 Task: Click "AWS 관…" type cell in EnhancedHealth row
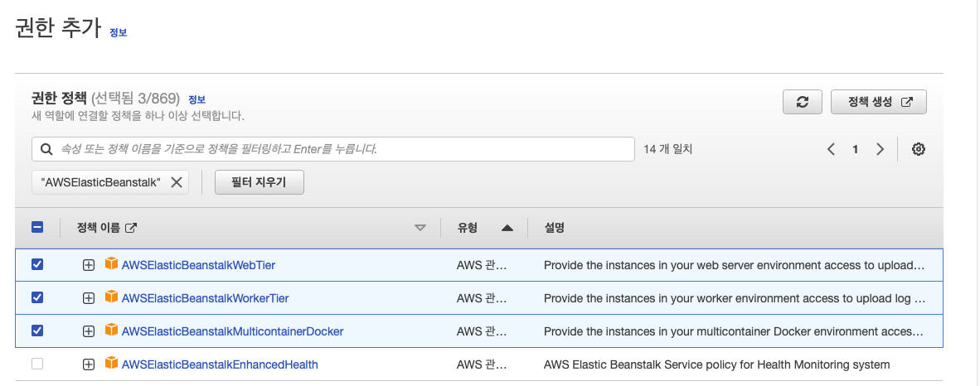(482, 364)
